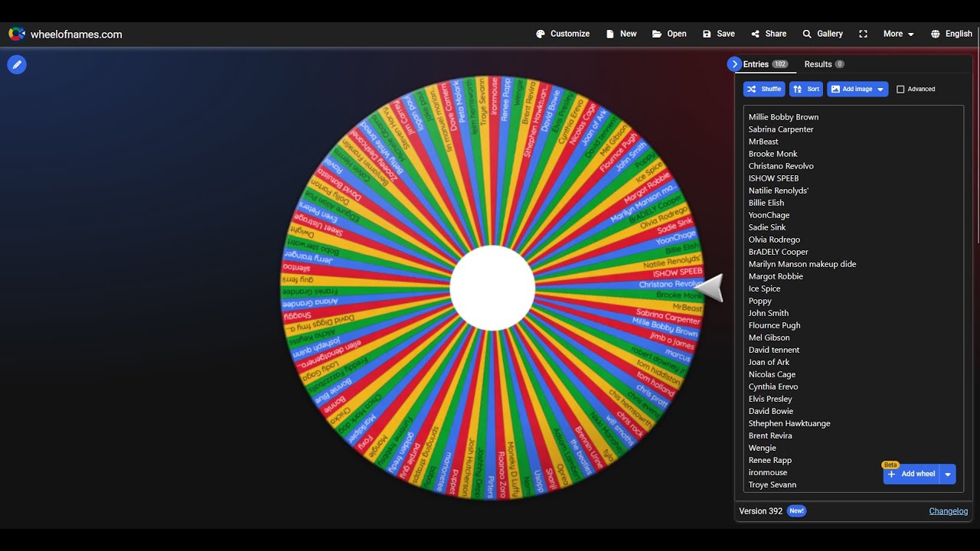Click the entry "Natilie Renolyds'" in the list

coord(779,191)
